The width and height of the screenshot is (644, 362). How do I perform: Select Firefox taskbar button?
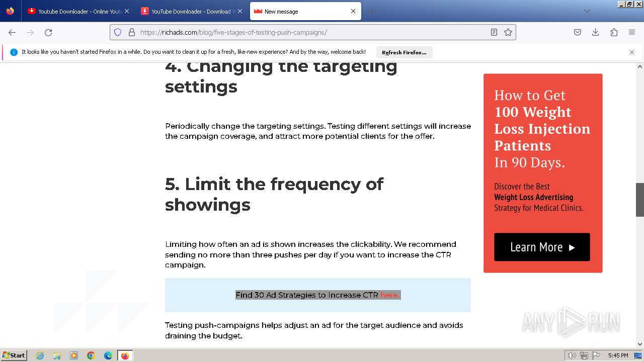125,355
